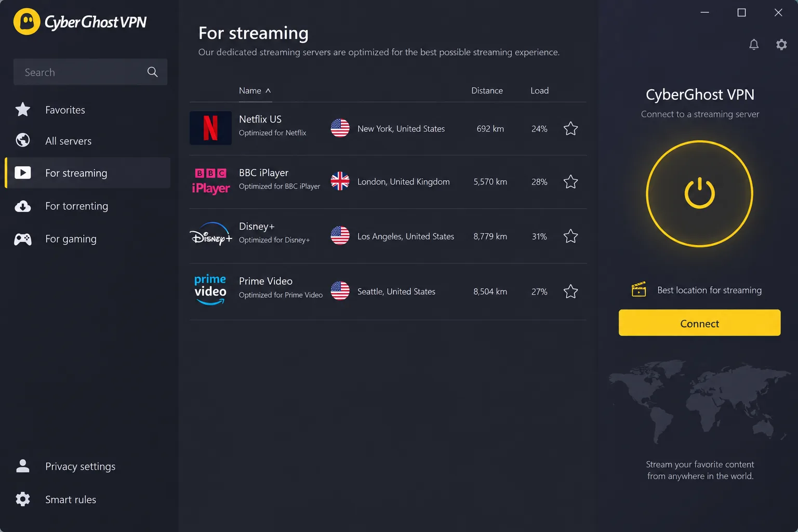The height and width of the screenshot is (532, 798).
Task: Sort the list by Name column
Action: [255, 90]
